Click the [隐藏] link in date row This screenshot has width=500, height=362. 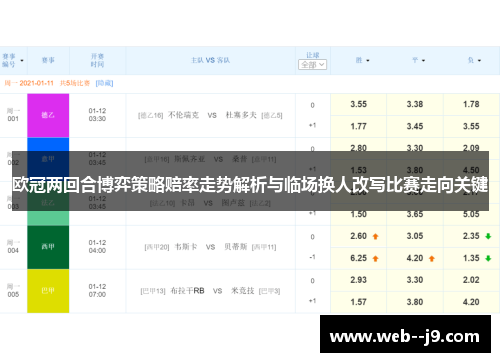click(104, 83)
